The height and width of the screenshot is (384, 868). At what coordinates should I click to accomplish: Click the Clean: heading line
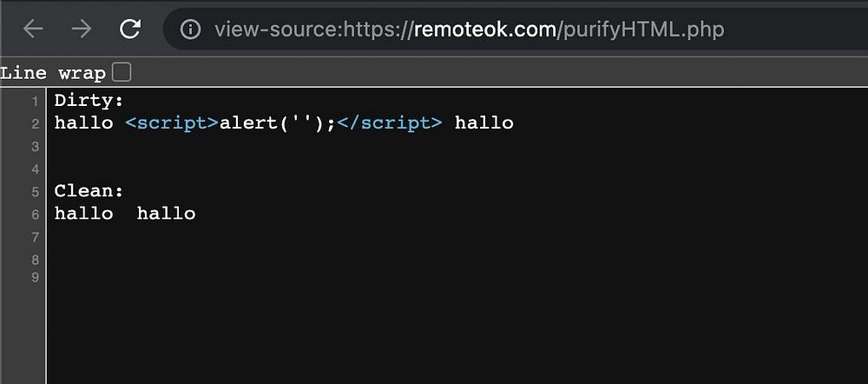(89, 190)
